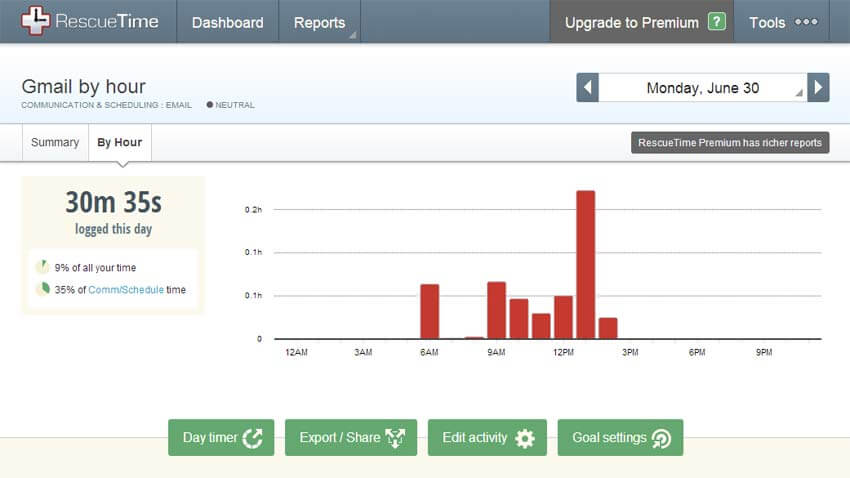Go to the previous day arrow
The height and width of the screenshot is (478, 850).
pyautogui.click(x=587, y=87)
